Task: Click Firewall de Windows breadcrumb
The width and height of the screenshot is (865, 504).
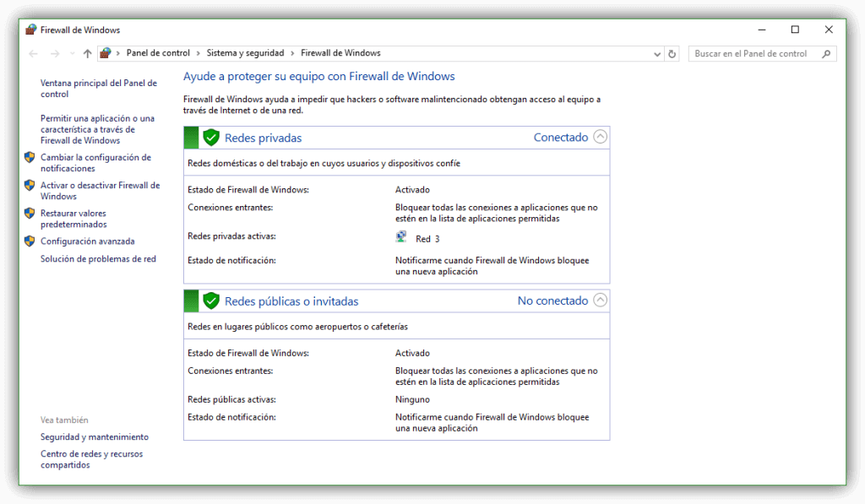Action: click(x=340, y=53)
